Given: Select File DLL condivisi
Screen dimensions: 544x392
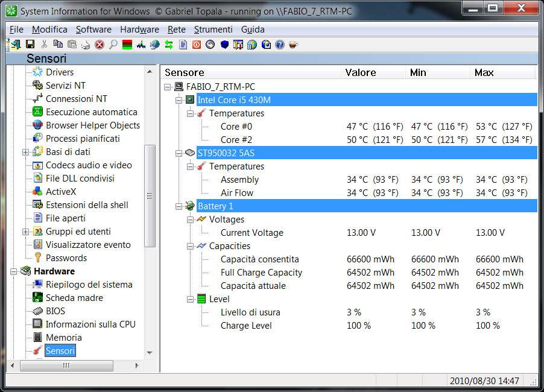Looking at the screenshot, I should pos(80,179).
